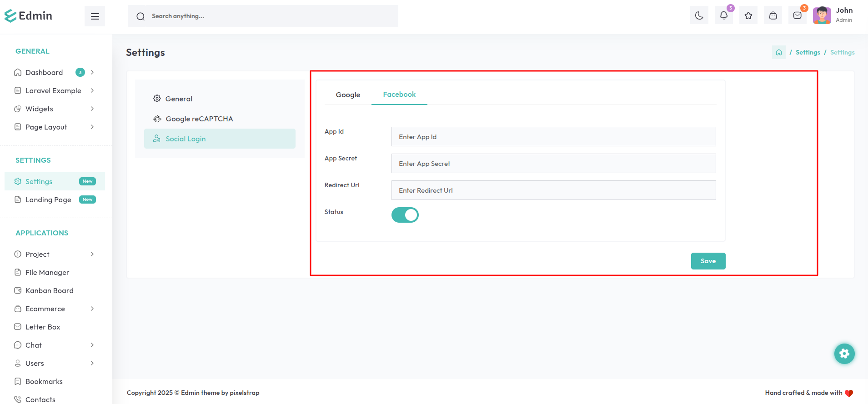Open General settings section
Image resolution: width=868 pixels, height=404 pixels.
(178, 99)
